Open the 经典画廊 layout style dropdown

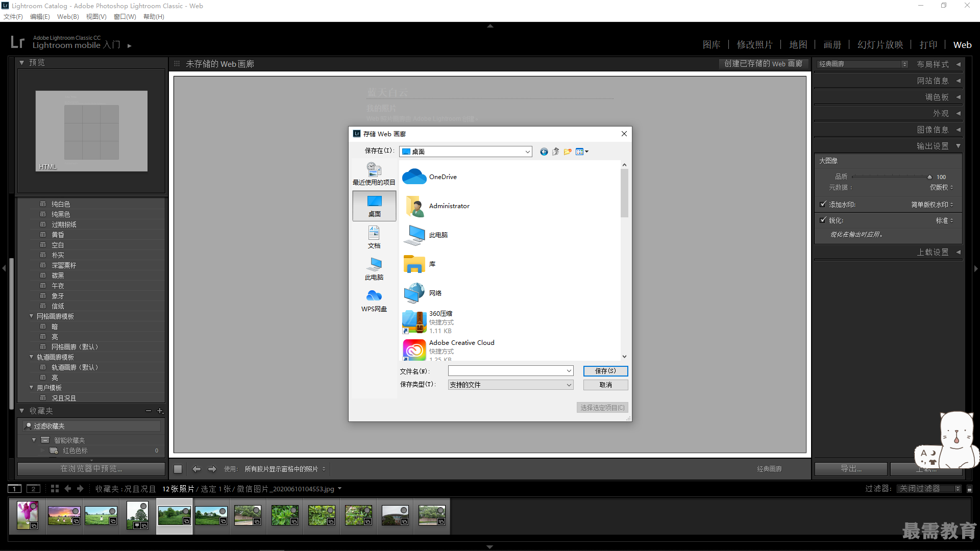pyautogui.click(x=862, y=64)
